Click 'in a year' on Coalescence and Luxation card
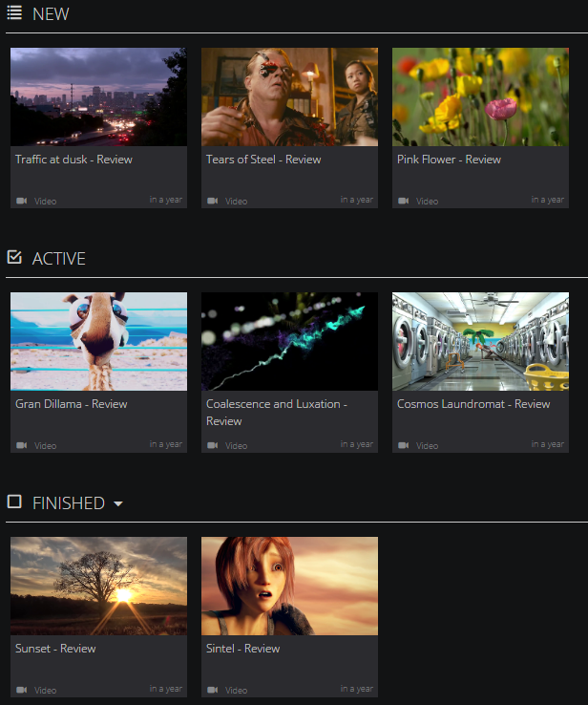 357,444
